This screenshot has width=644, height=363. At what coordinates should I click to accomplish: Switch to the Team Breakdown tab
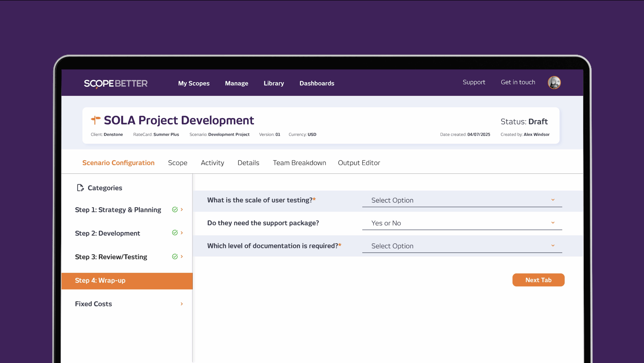299,163
